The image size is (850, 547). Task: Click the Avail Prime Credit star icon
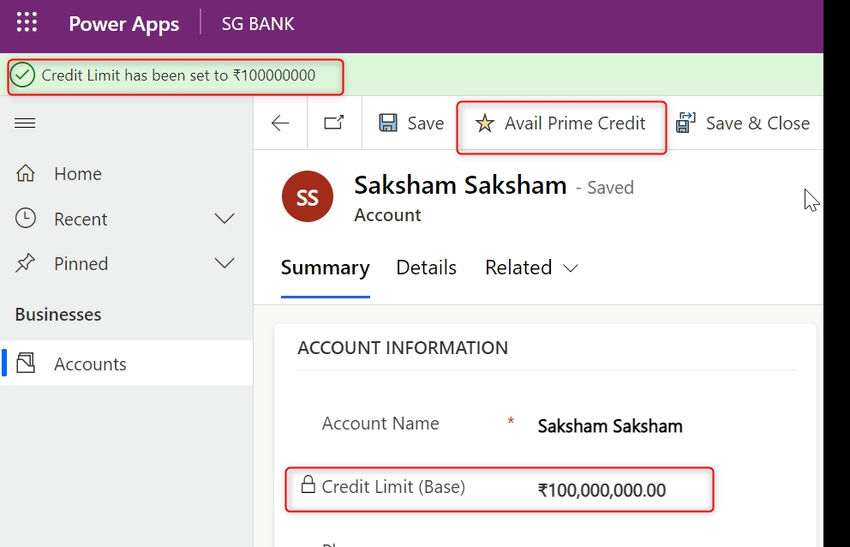coord(485,124)
